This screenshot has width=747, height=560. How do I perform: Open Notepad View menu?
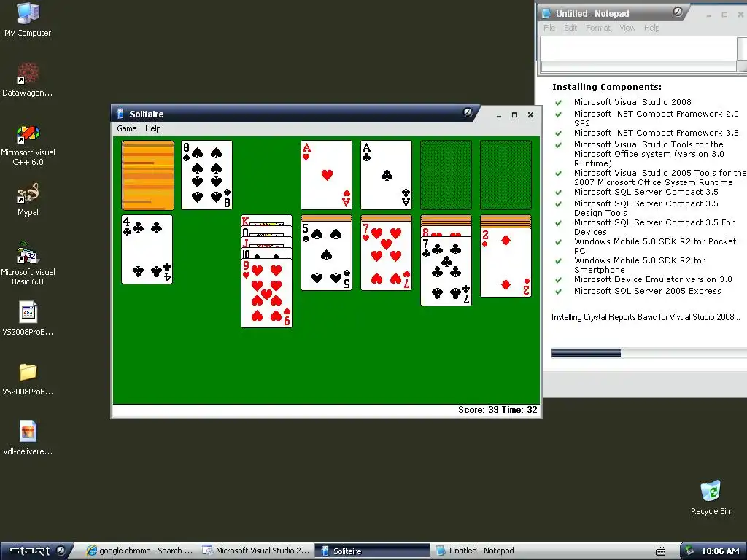627,28
